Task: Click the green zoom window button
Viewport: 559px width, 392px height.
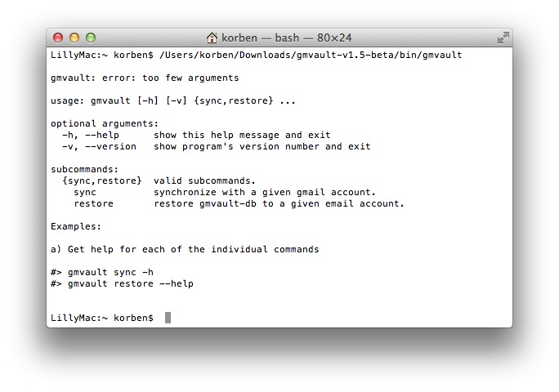Action: pos(91,38)
